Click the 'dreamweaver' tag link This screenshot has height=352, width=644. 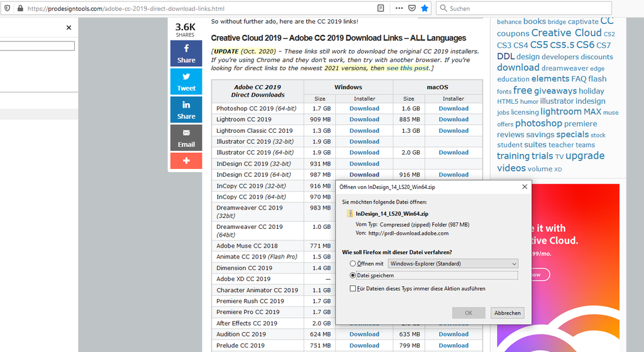[x=565, y=68]
